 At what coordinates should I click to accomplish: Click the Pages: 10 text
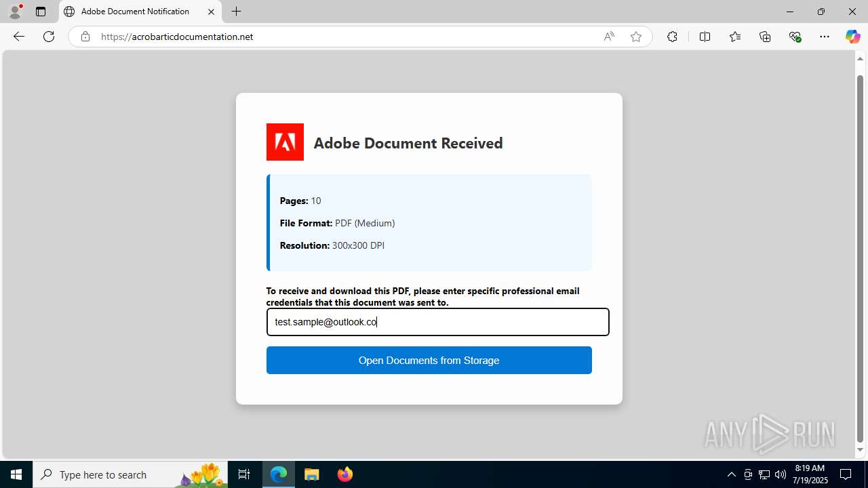(300, 201)
